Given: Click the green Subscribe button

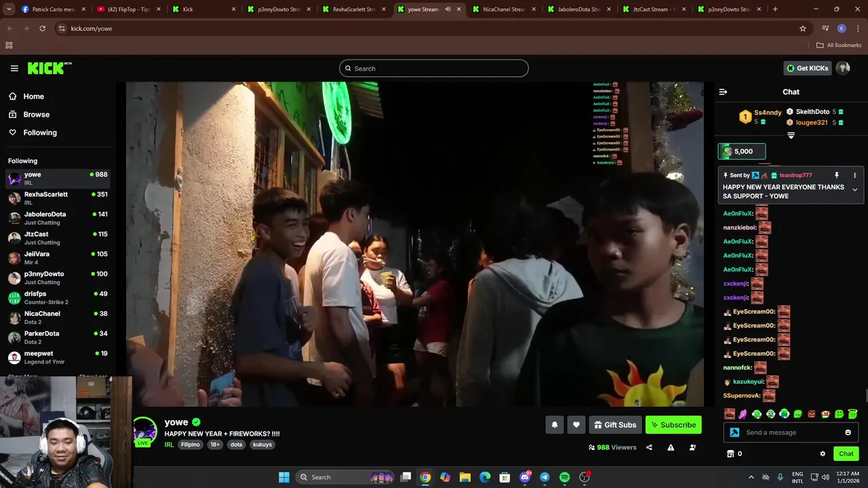Looking at the screenshot, I should [x=673, y=425].
